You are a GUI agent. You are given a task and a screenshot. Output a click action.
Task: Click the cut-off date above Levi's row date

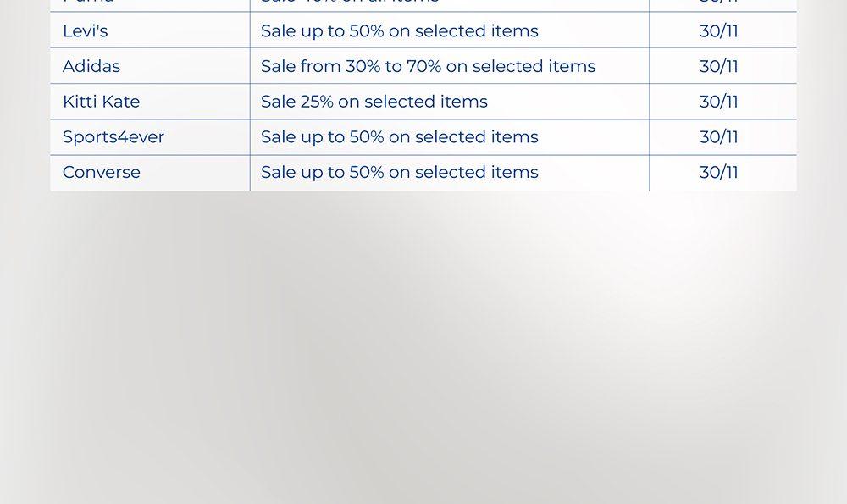point(718,3)
